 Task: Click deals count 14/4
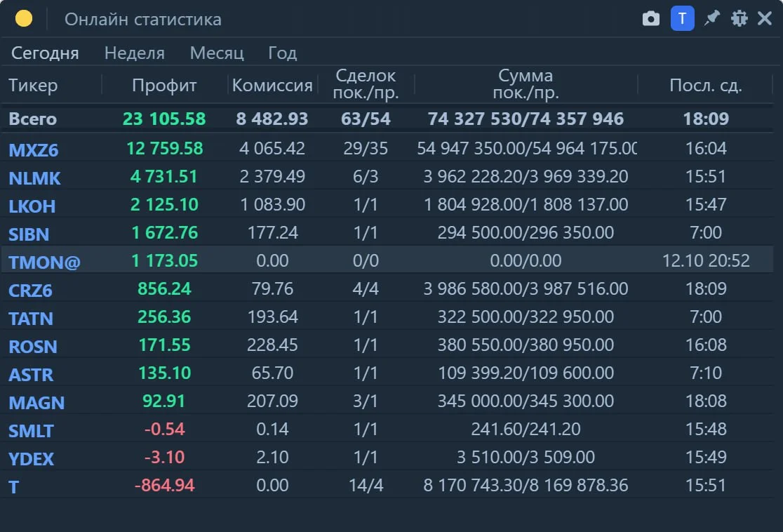tap(366, 485)
